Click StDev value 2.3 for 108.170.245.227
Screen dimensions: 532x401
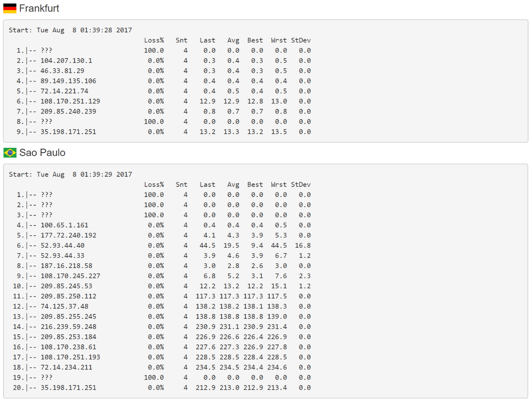[x=305, y=276]
